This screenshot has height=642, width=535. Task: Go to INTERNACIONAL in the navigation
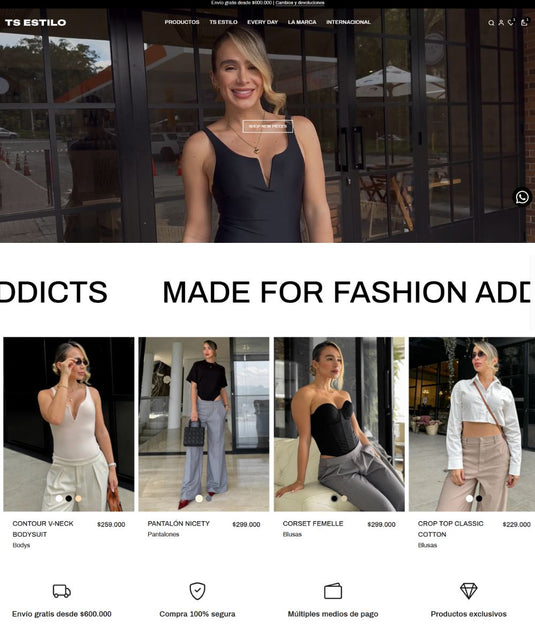(x=348, y=22)
